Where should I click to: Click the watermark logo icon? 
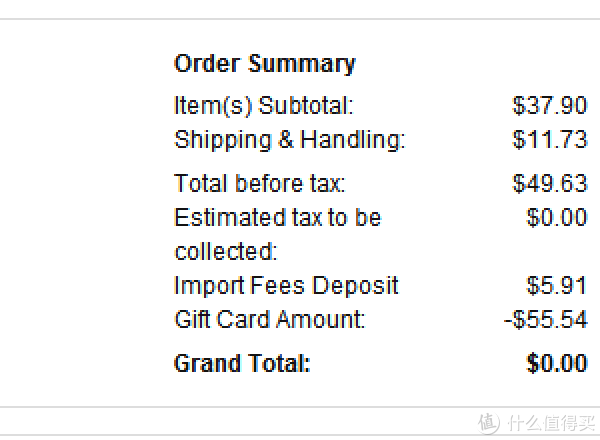tap(489, 423)
